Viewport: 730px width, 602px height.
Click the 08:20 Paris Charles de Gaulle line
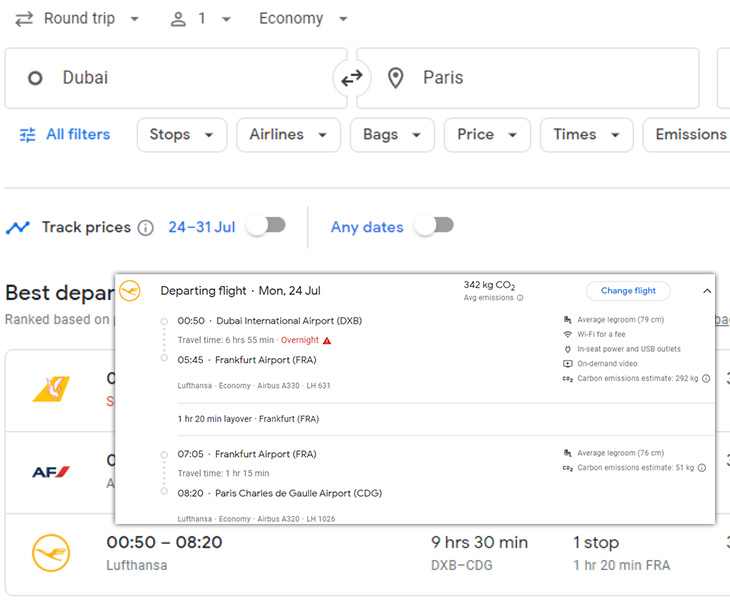coord(279,493)
